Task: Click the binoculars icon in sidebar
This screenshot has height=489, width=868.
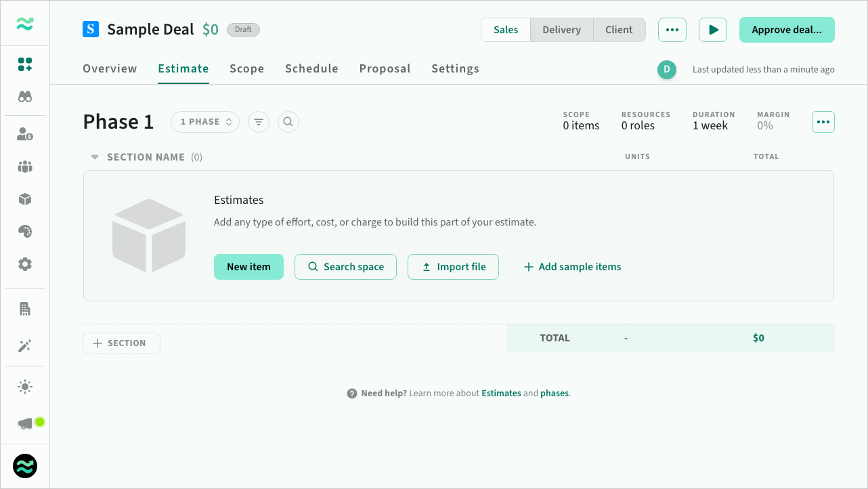Action: [25, 97]
